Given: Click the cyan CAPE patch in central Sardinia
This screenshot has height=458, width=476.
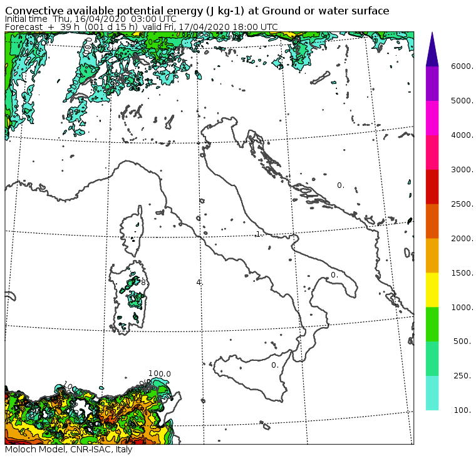Looking at the screenshot, I should pyautogui.click(x=136, y=300).
